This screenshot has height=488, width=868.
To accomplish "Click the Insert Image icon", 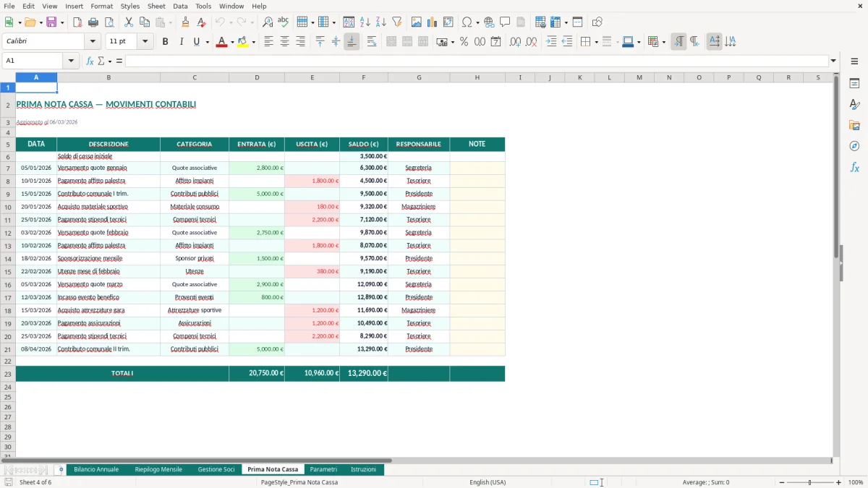I will click(417, 22).
